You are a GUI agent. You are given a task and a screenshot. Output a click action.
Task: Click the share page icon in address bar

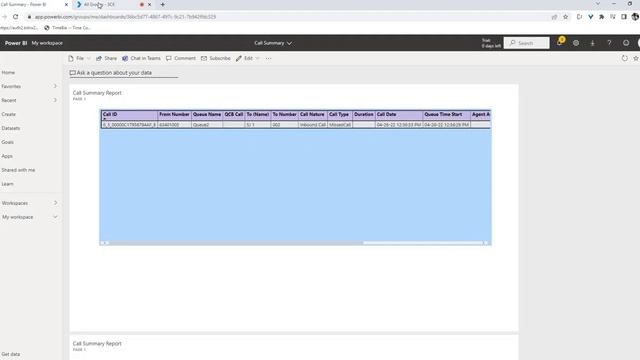tap(554, 17)
